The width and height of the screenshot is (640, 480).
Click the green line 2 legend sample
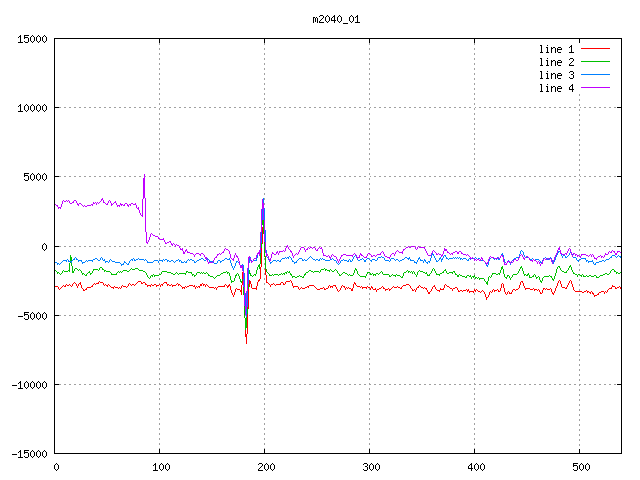click(x=595, y=62)
